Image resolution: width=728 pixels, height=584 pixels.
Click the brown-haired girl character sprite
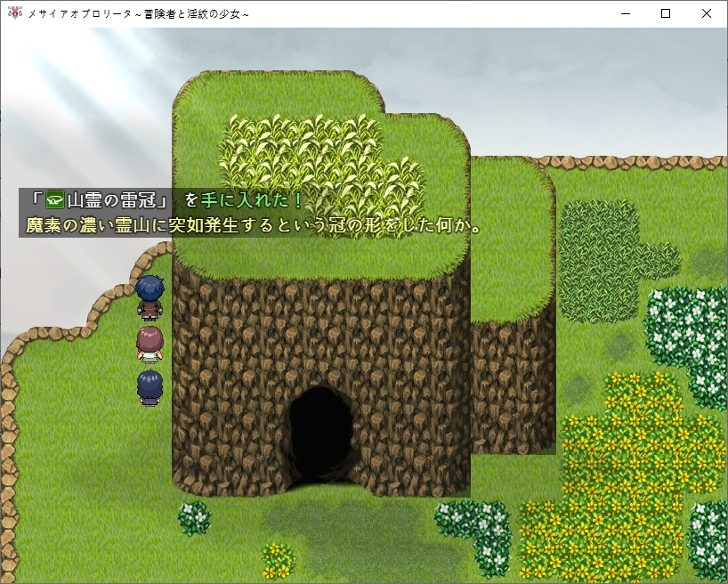pos(150,345)
